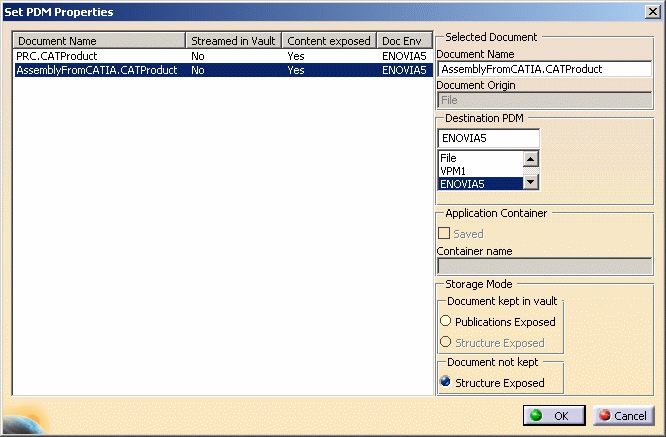Click the Cancel button
Viewport: 666px width, 437px height.
click(x=623, y=415)
